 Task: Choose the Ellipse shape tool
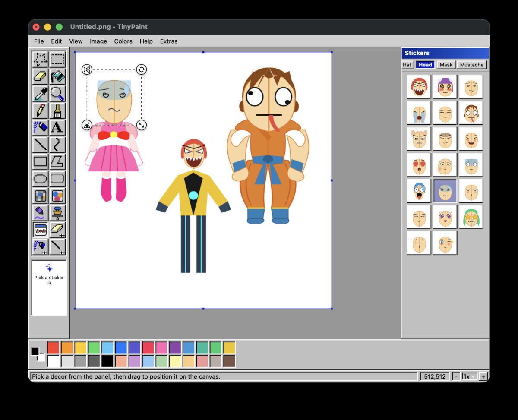tap(40, 179)
